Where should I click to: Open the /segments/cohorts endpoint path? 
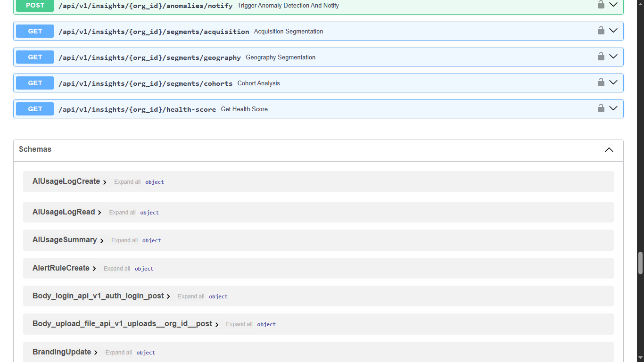(x=145, y=83)
